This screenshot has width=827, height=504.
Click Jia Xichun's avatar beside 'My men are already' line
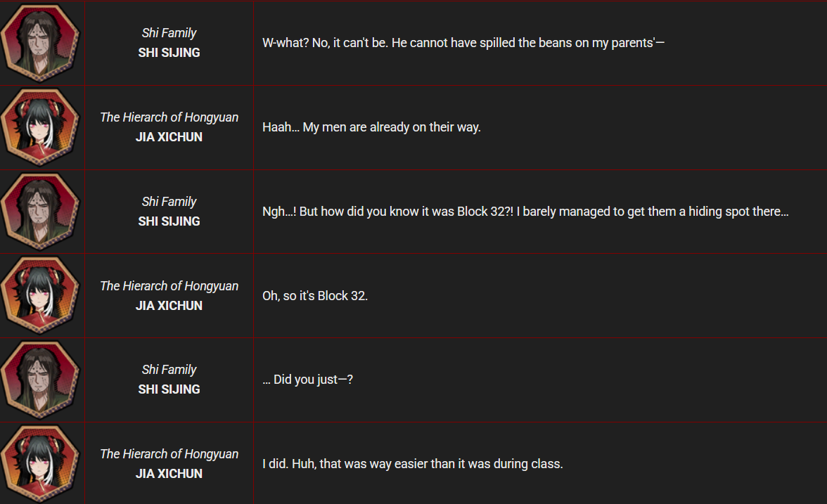[41, 127]
